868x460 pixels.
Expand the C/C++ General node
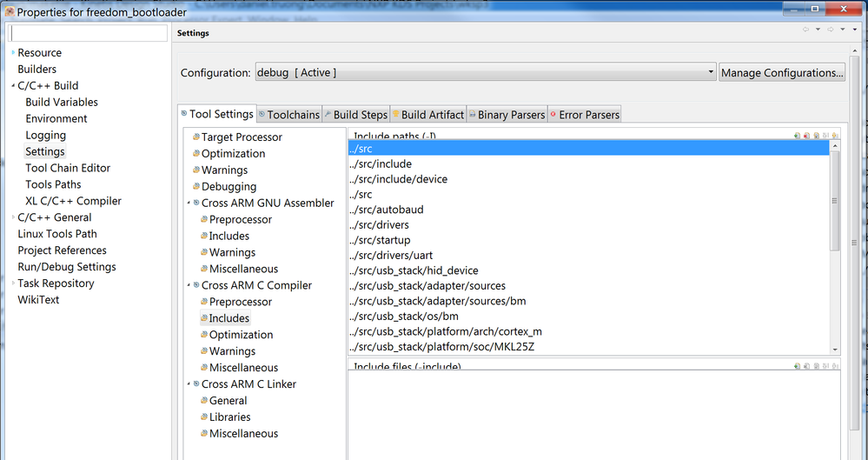tap(13, 217)
